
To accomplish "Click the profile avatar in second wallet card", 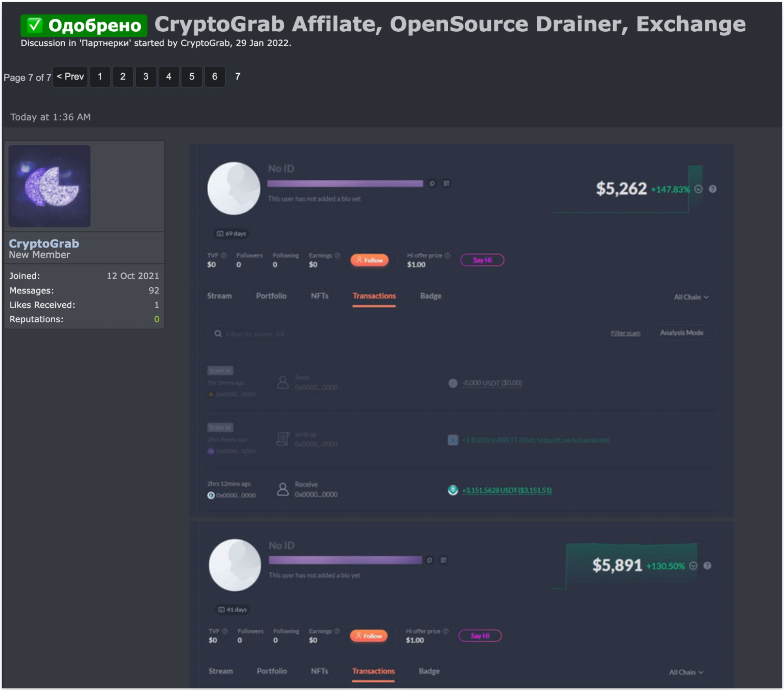I will (235, 565).
